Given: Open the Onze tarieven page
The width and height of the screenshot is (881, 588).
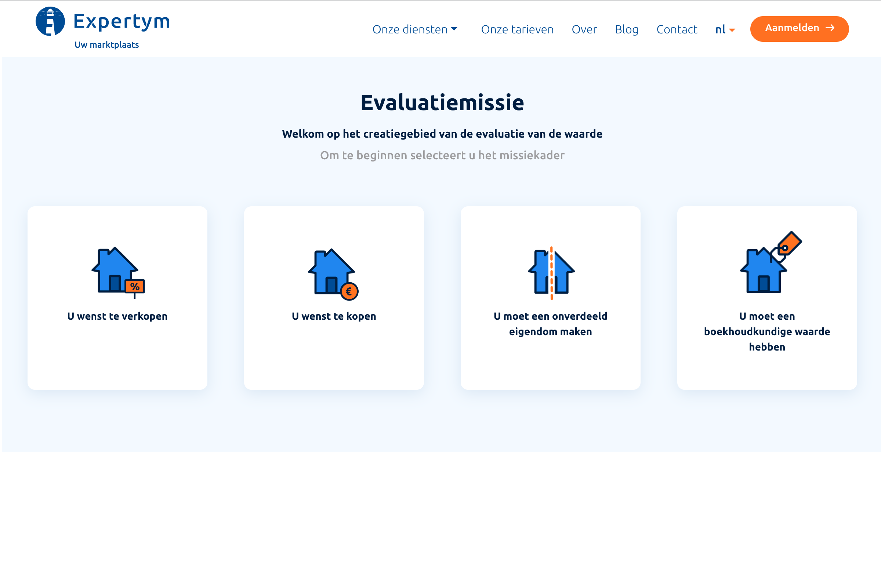Looking at the screenshot, I should tap(517, 29).
